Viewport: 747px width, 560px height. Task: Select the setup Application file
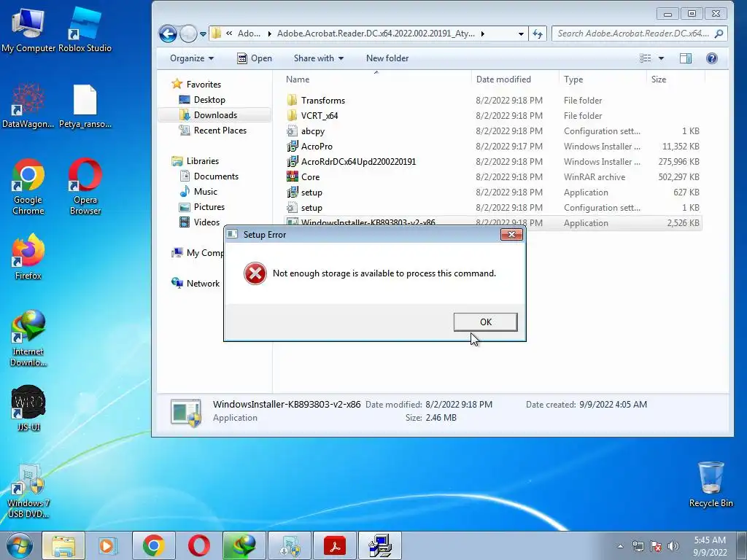coord(493,192)
